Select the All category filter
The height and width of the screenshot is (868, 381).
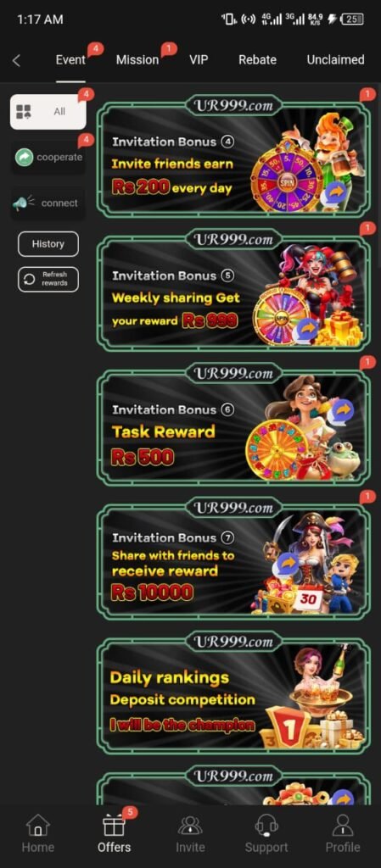(48, 111)
